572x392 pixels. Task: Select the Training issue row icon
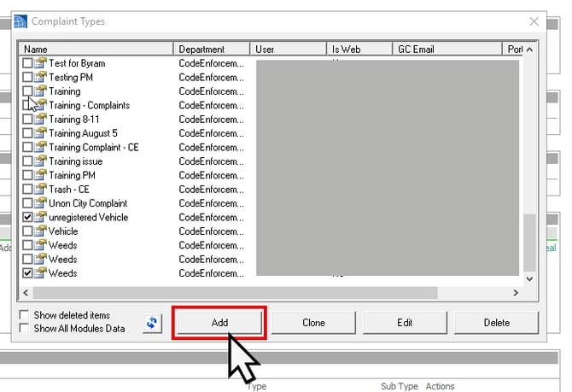41,161
